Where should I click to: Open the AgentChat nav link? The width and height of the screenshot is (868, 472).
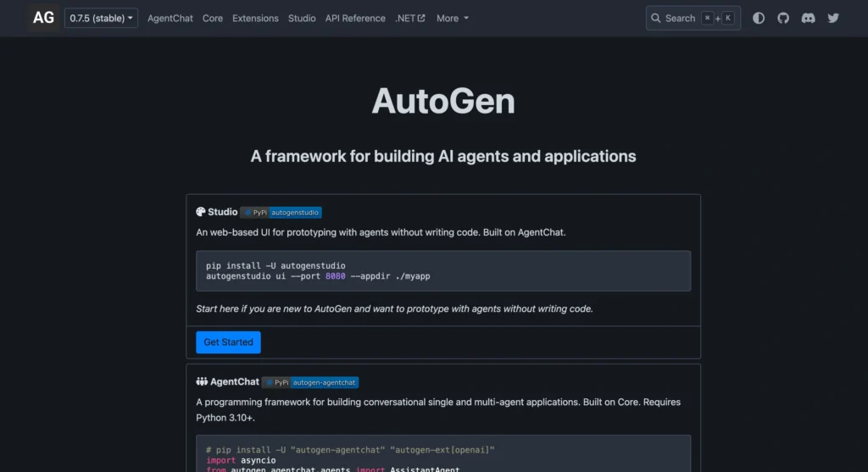pos(170,19)
